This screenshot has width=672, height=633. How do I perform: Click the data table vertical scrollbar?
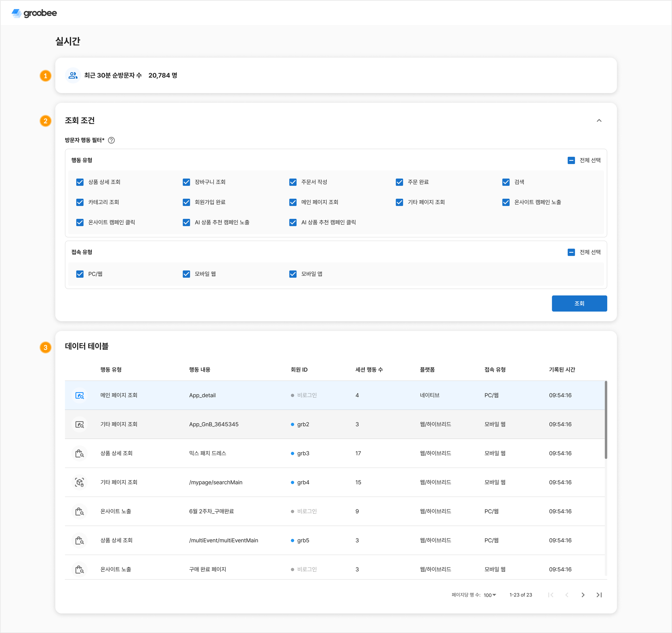pyautogui.click(x=606, y=420)
